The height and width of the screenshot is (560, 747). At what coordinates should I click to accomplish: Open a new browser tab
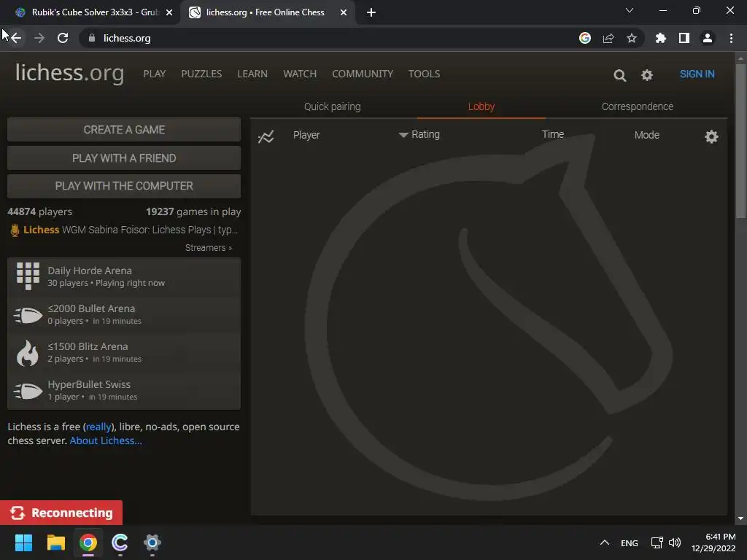pyautogui.click(x=371, y=12)
